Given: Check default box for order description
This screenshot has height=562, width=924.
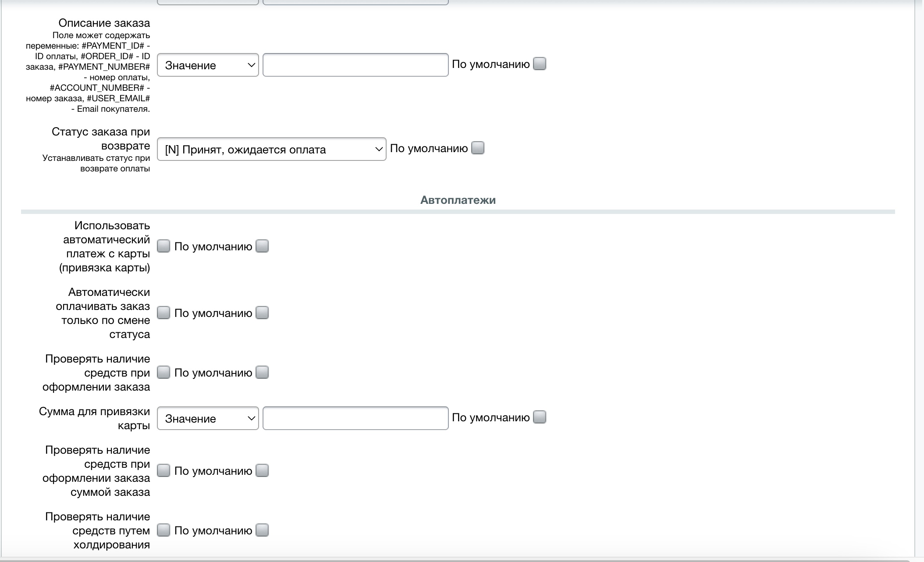Looking at the screenshot, I should point(540,64).
